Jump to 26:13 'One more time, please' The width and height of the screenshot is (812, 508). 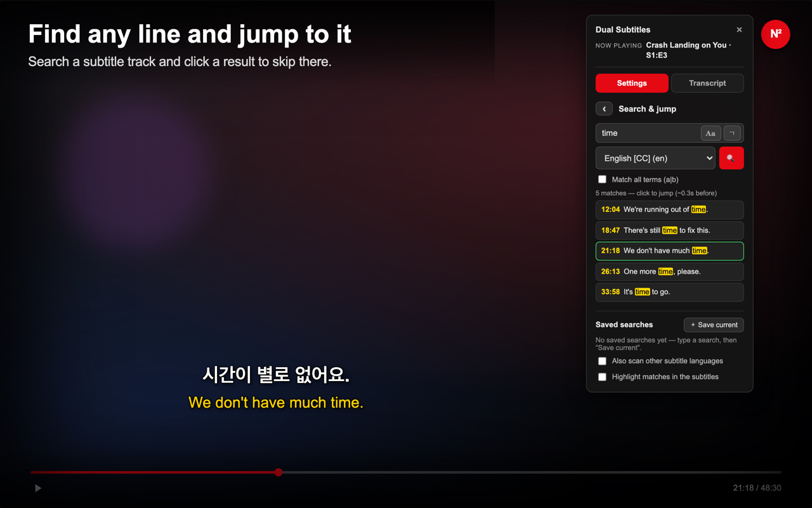click(669, 272)
